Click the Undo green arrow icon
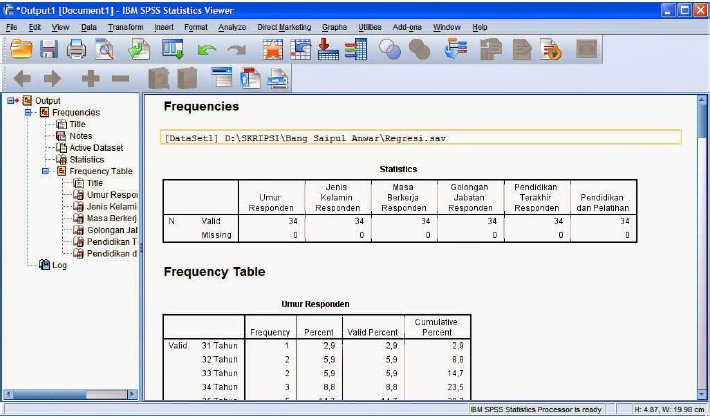Viewport: 710px width, 417px height. click(x=207, y=49)
